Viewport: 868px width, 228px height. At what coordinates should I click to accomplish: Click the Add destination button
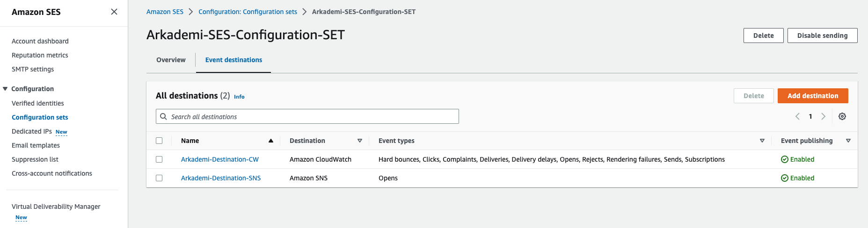click(x=812, y=96)
